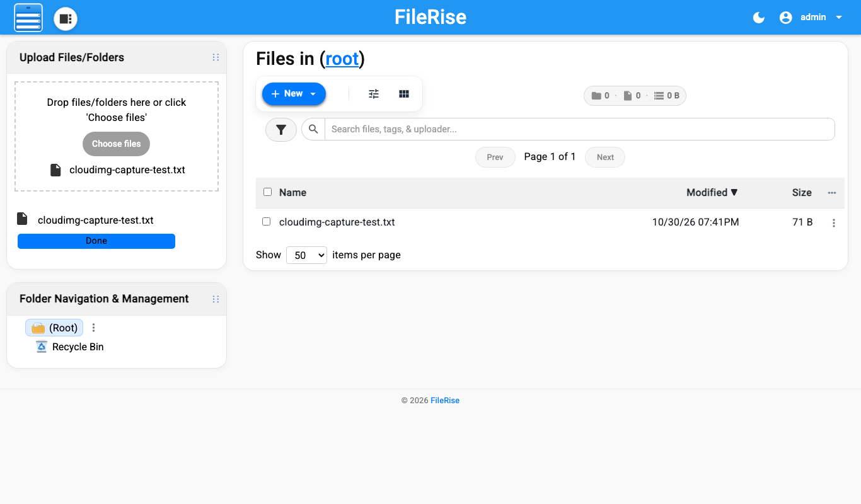Screen dimensions: 861x504
Task: Click the Done upload progress bar
Action: click(x=96, y=241)
